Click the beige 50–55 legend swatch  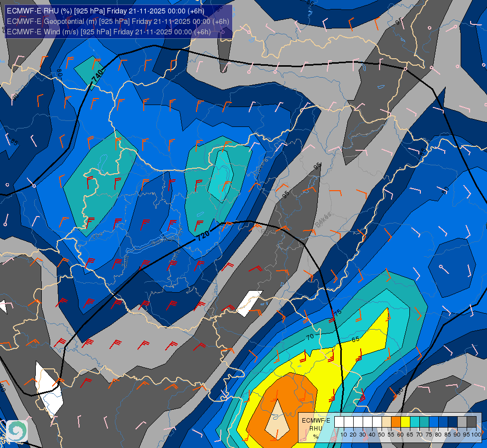[x=387, y=422]
